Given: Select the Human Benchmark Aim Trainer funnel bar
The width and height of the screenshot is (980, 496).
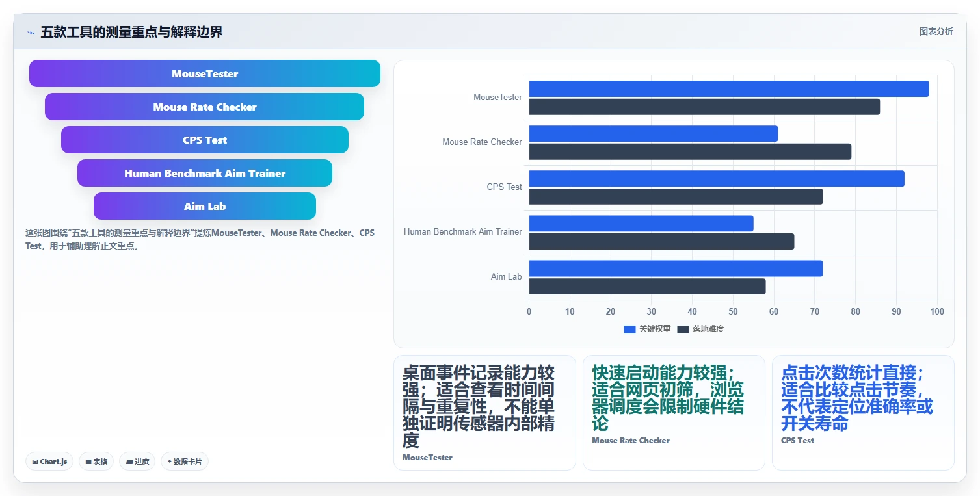Looking at the screenshot, I should [x=205, y=173].
